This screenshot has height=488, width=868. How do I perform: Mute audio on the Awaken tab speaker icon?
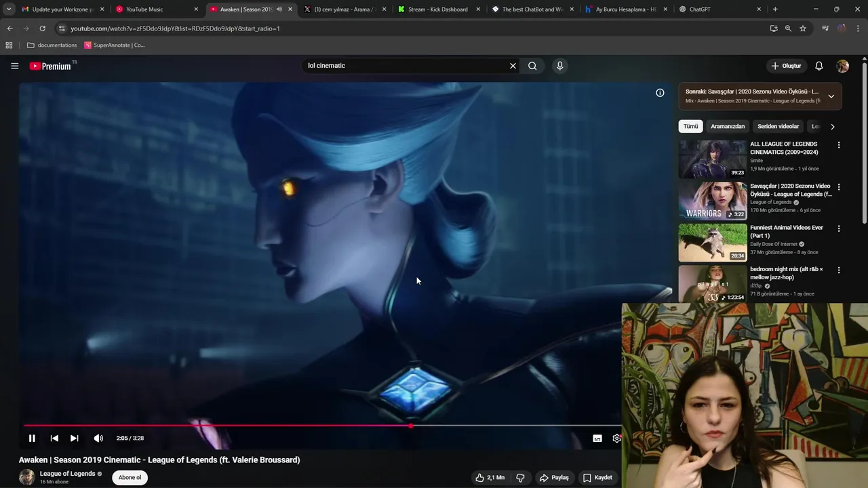click(x=279, y=9)
